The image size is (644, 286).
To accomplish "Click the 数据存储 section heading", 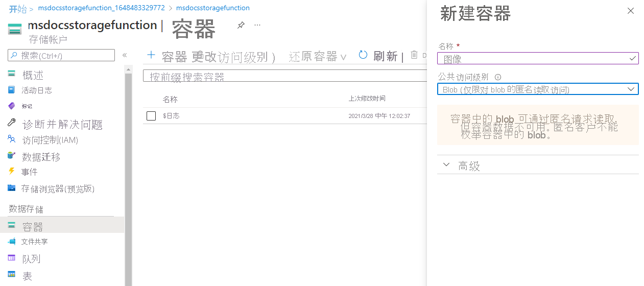I will tap(26, 209).
